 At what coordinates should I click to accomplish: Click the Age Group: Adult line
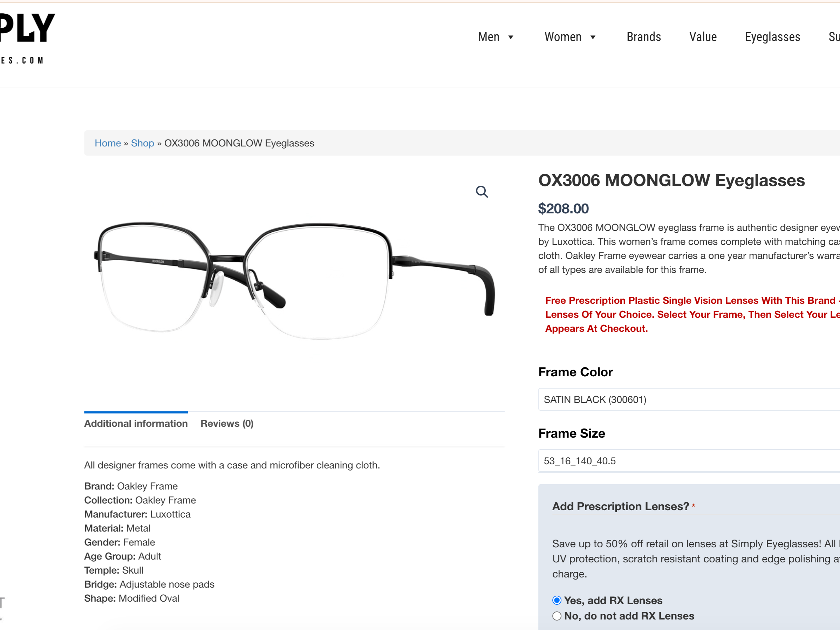[123, 556]
